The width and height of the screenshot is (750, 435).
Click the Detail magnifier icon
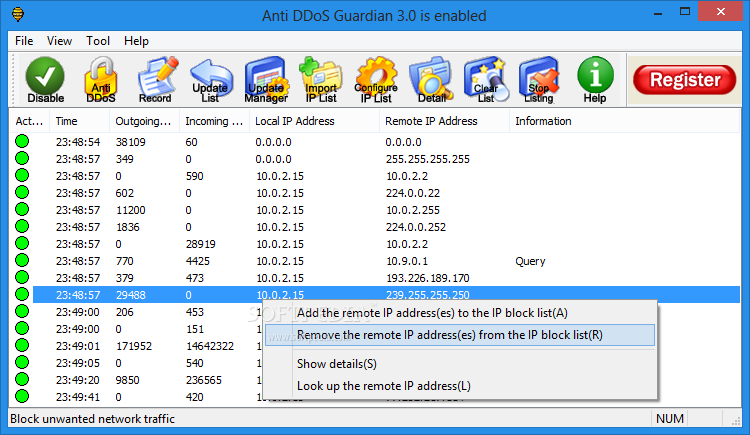click(431, 80)
